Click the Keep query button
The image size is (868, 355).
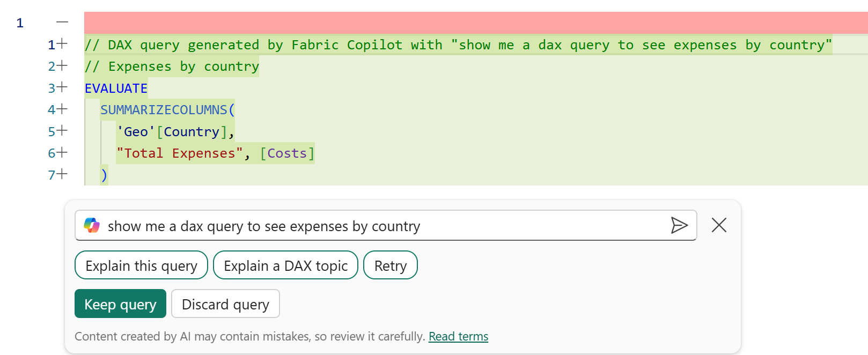pyautogui.click(x=120, y=304)
